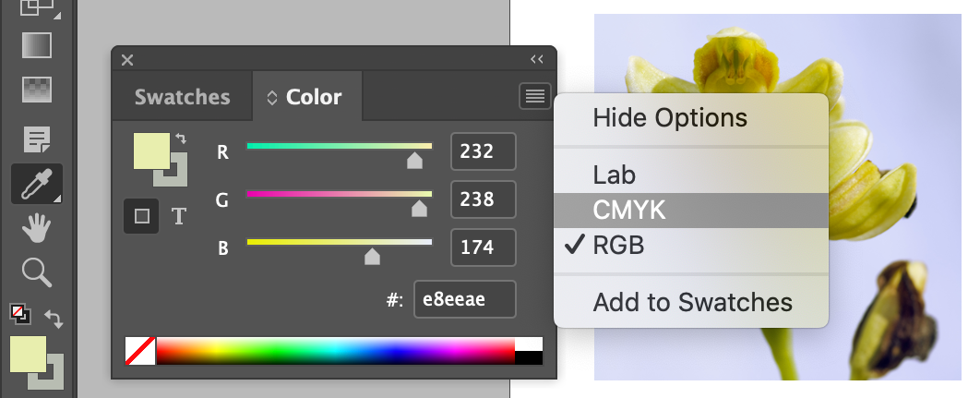Cycle Color panel view with tab arrows
This screenshot has height=398, width=980.
pyautogui.click(x=272, y=98)
